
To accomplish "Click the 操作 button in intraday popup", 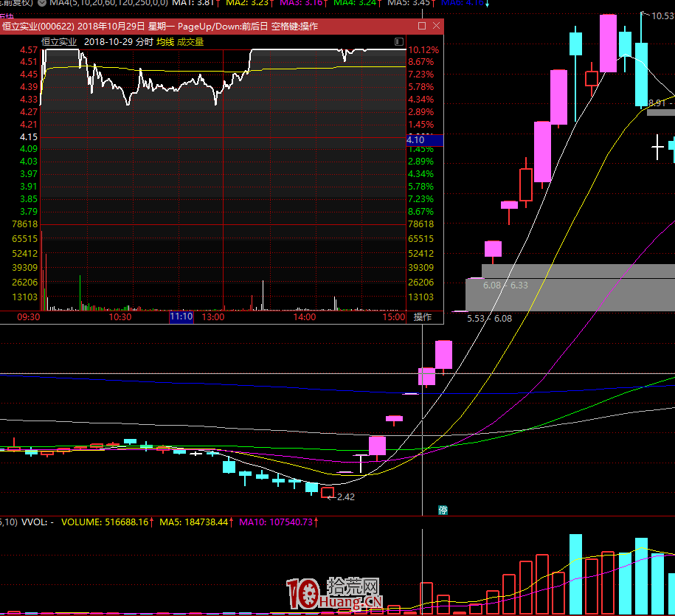I will tap(423, 317).
